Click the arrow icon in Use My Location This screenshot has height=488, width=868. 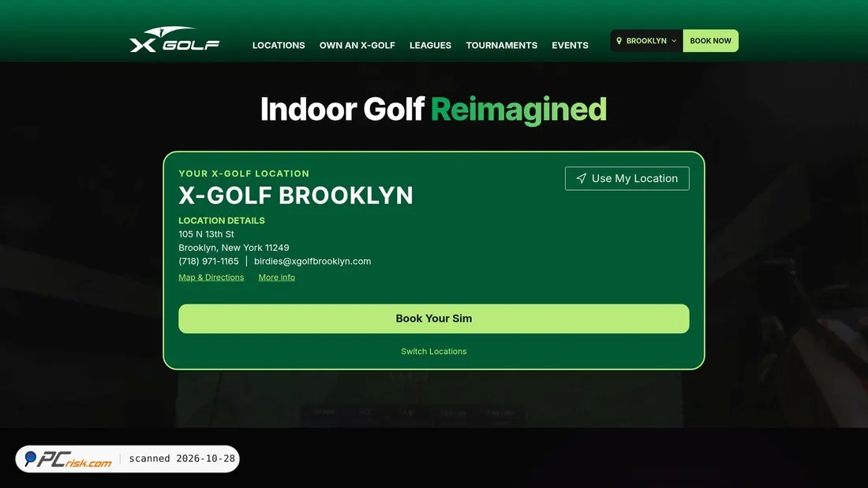pyautogui.click(x=581, y=178)
